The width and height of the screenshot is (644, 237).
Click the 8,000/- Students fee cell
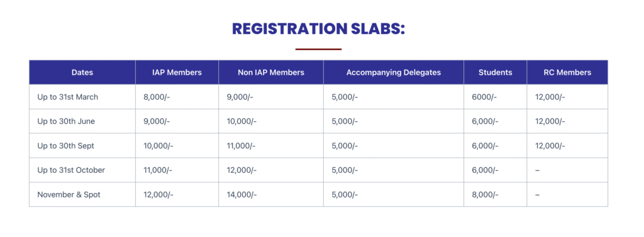coord(485,195)
